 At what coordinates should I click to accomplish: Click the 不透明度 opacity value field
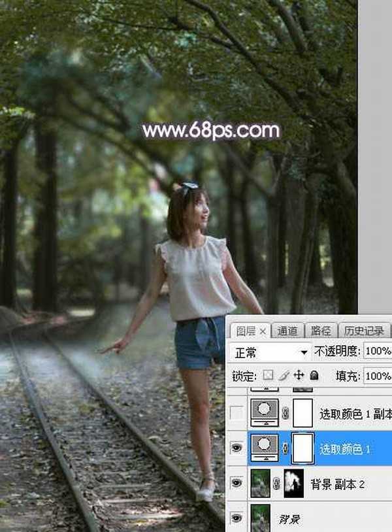[x=378, y=352]
